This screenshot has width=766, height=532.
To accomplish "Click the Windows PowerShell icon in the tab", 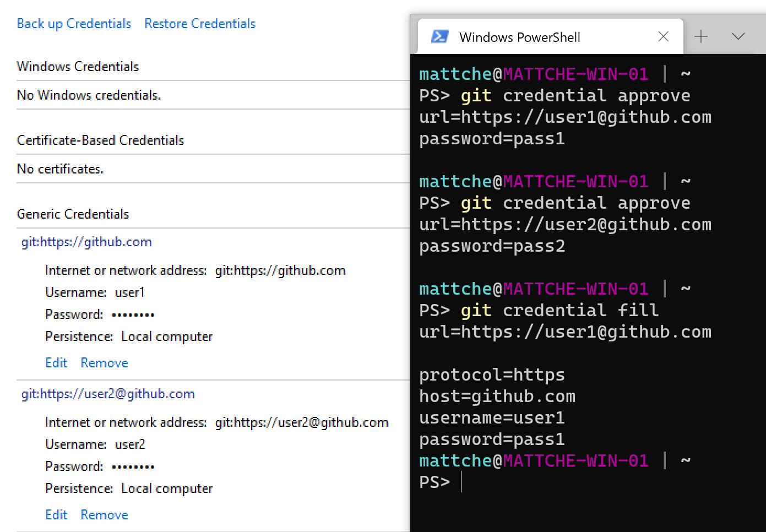I will (x=439, y=36).
